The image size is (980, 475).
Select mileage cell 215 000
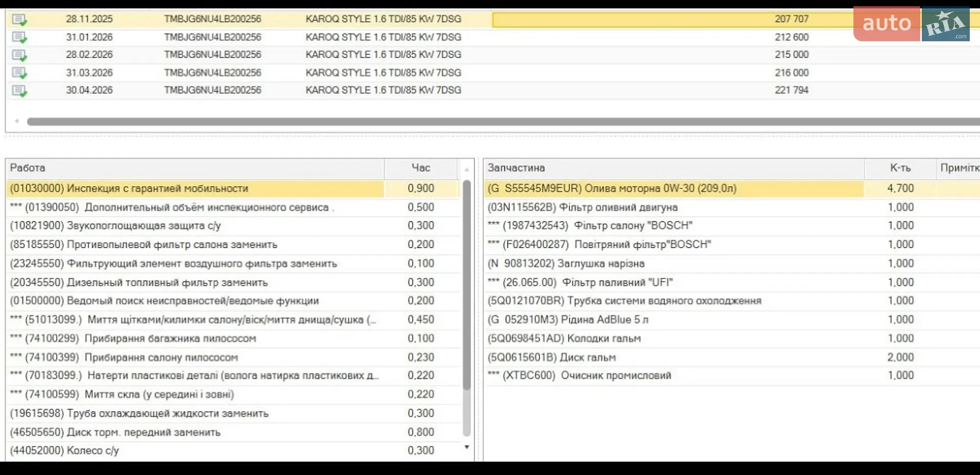(x=791, y=55)
